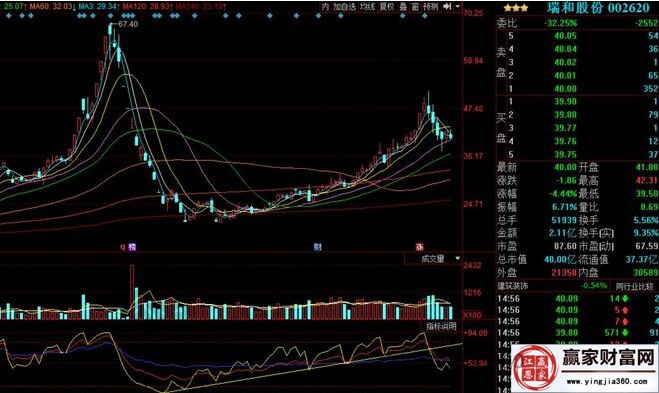The width and height of the screenshot is (659, 393).
Task: Toggle the 复权 price adjustment option
Action: 387,7
